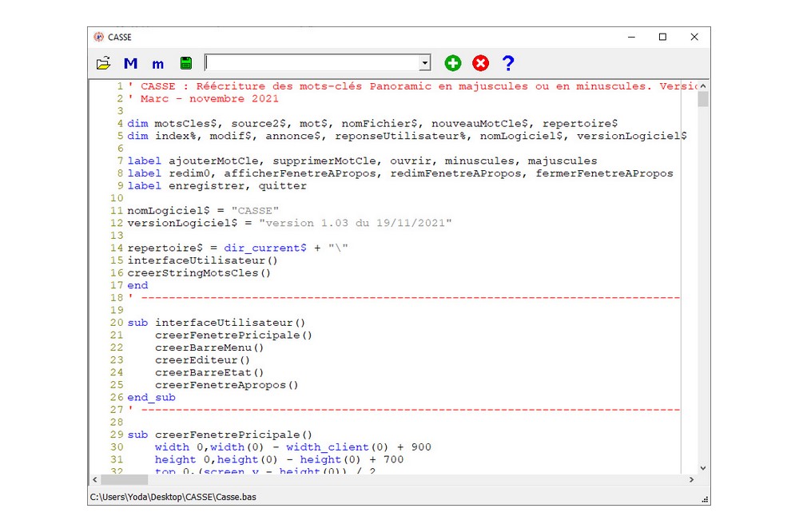
Task: Click 'label enregistrer, quitter' line
Action: click(217, 185)
